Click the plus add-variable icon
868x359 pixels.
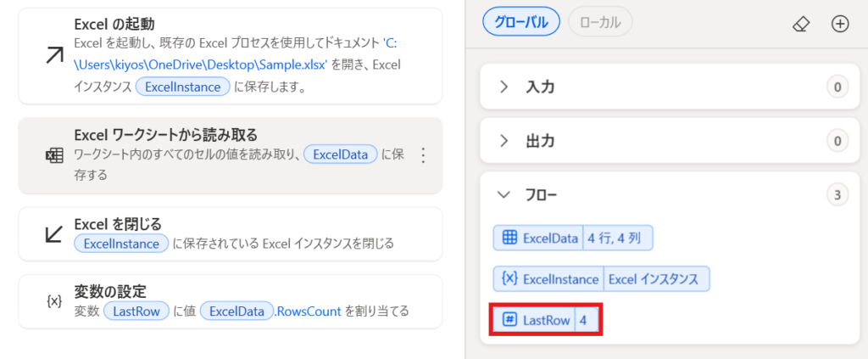[840, 25]
